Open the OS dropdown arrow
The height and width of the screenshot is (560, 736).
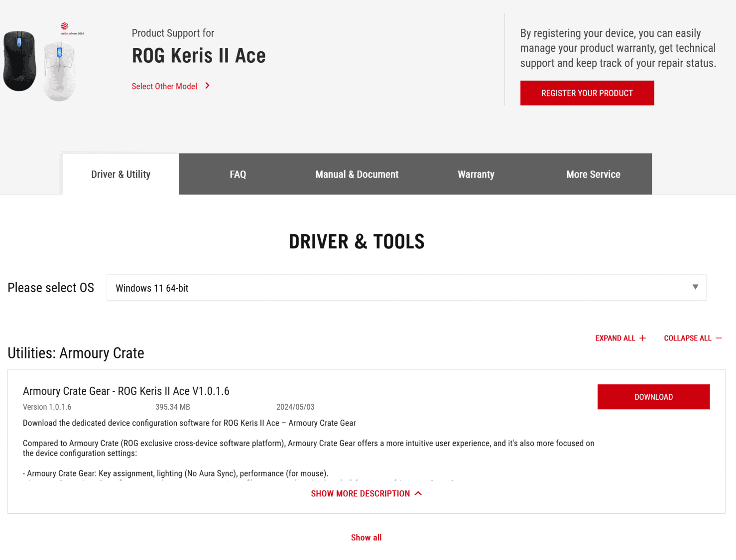[695, 287]
